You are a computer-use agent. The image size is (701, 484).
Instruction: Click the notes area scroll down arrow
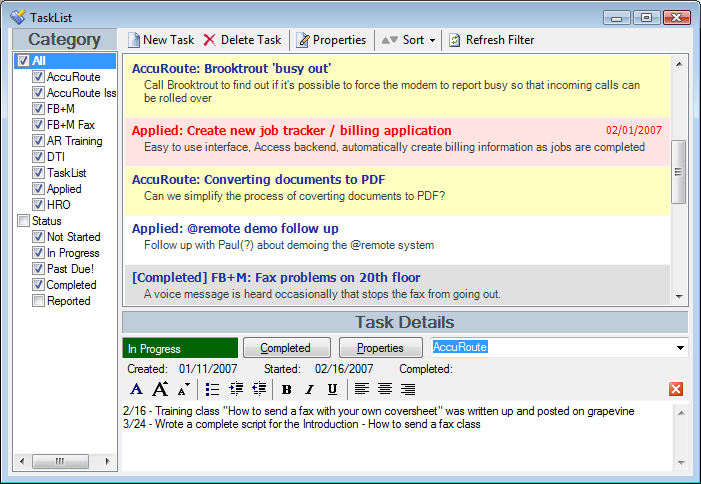[x=681, y=463]
